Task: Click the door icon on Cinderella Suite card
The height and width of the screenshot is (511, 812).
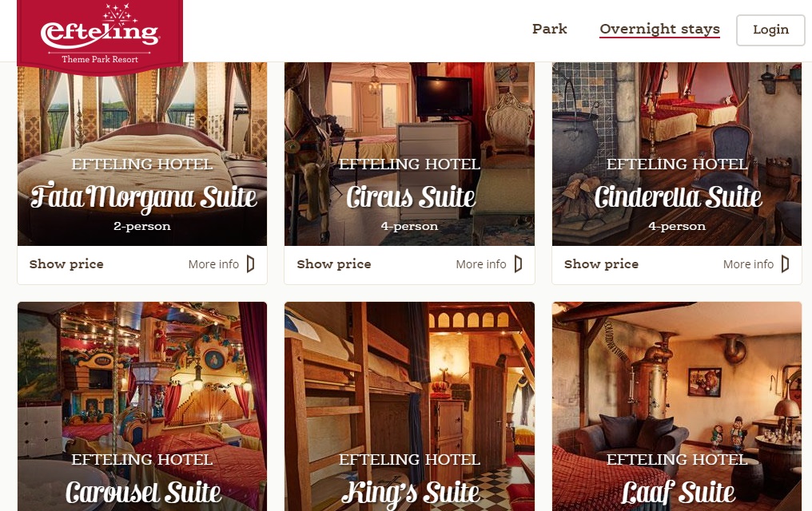Action: coord(785,263)
